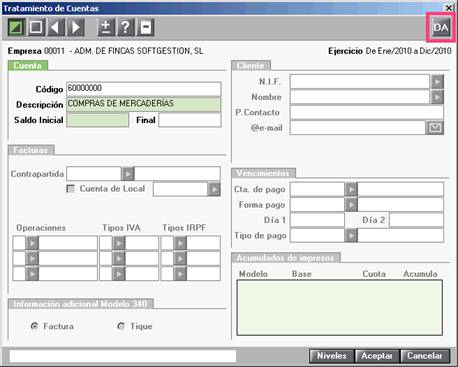Open second Tipos IVA row lookup arrow
Screen dimensions: 458x367
[119, 258]
